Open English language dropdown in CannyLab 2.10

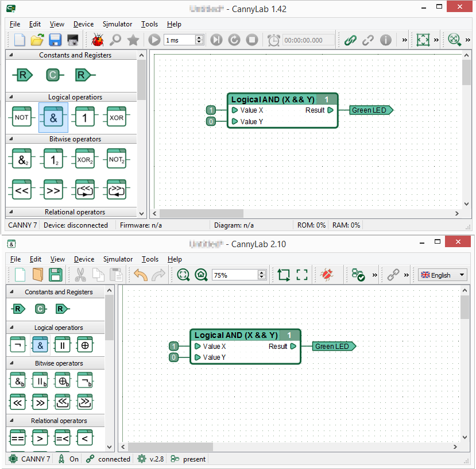point(443,275)
